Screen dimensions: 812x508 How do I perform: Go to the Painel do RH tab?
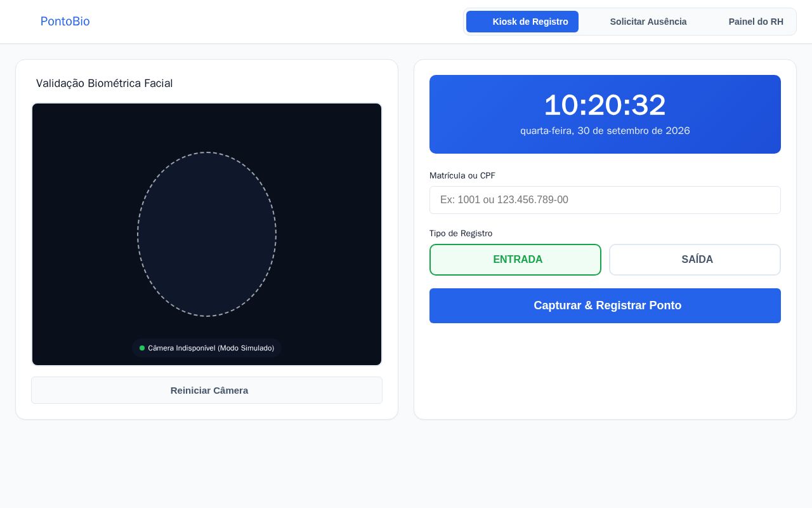click(x=747, y=22)
